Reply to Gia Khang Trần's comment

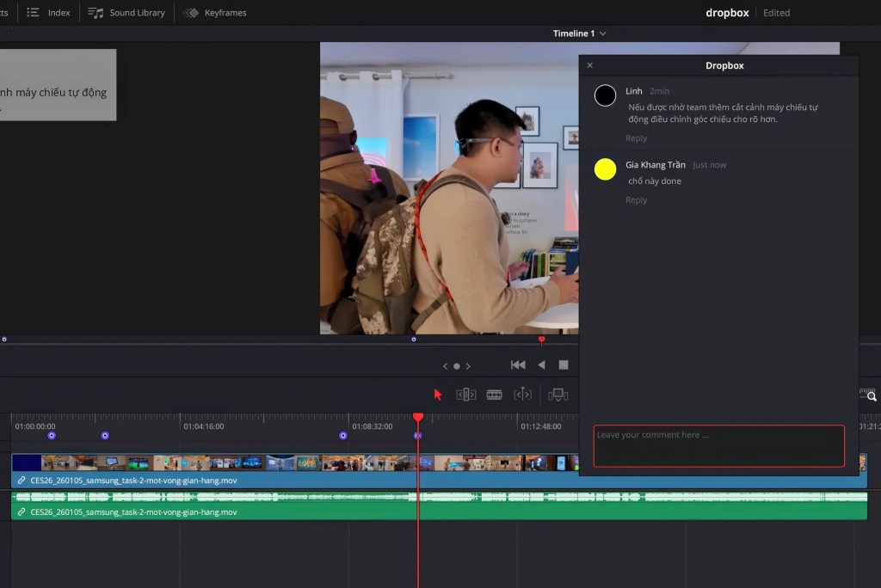636,200
